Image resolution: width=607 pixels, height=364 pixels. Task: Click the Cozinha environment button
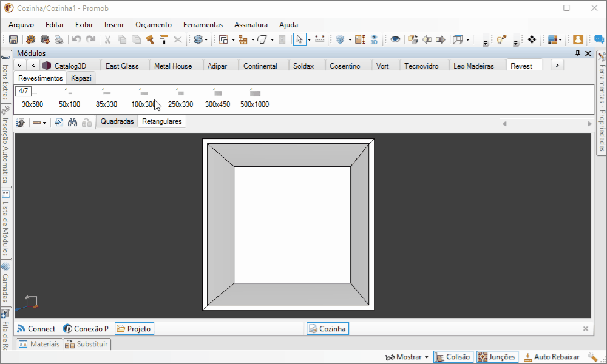click(x=328, y=329)
